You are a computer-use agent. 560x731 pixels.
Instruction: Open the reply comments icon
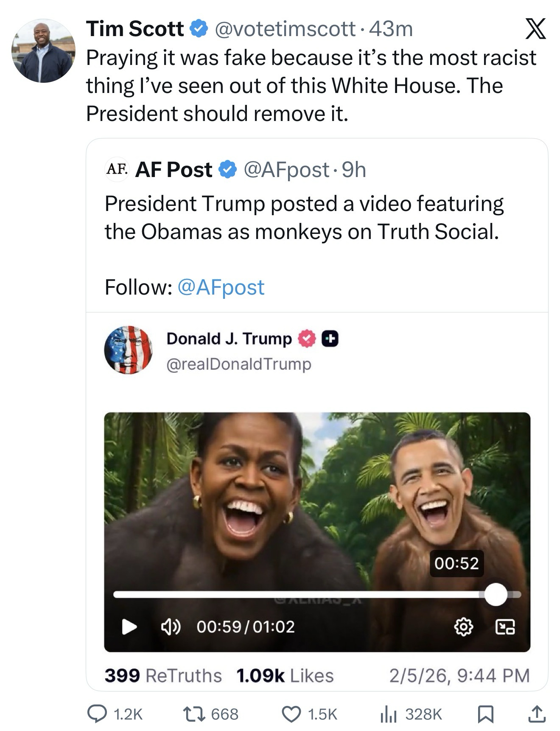click(97, 714)
